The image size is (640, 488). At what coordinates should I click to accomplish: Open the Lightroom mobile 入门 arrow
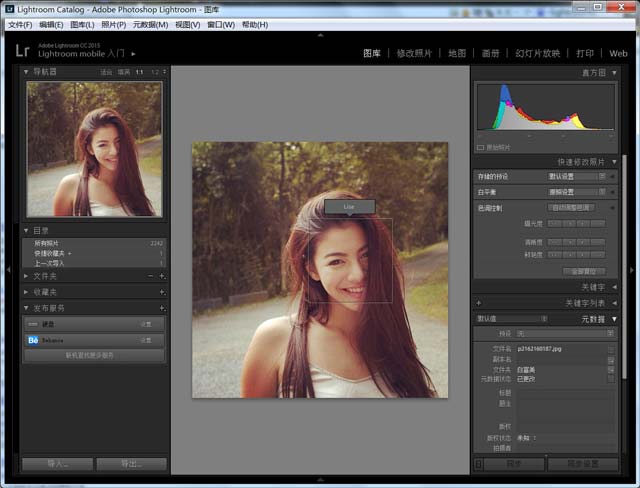(133, 53)
